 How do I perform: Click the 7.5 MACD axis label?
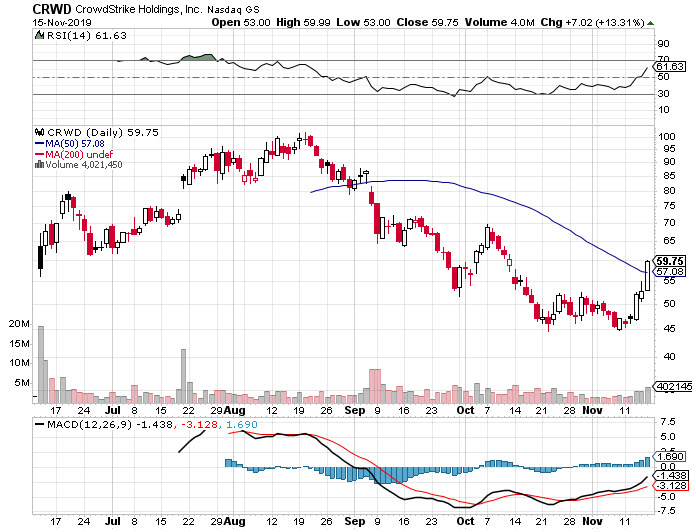pyautogui.click(x=668, y=422)
